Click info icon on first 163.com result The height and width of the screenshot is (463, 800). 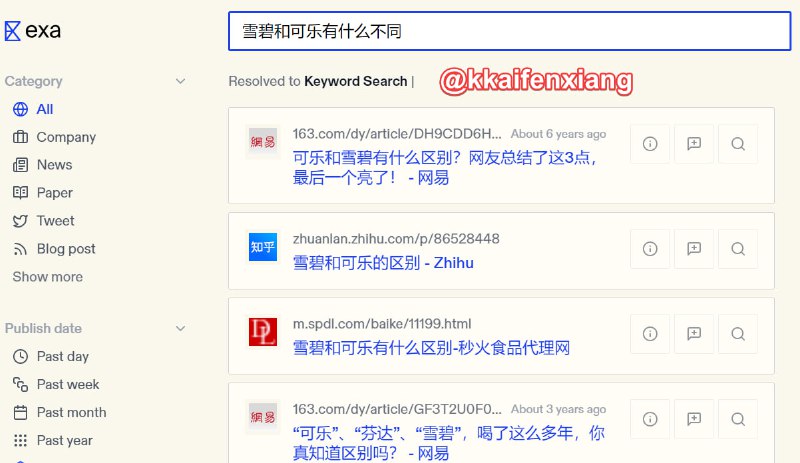650,143
